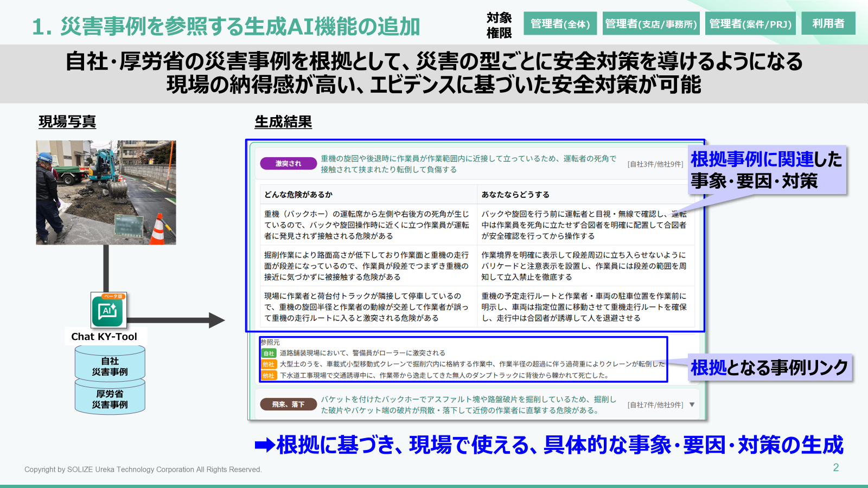Click the 厚労省災害事例 database cylinder

110,399
